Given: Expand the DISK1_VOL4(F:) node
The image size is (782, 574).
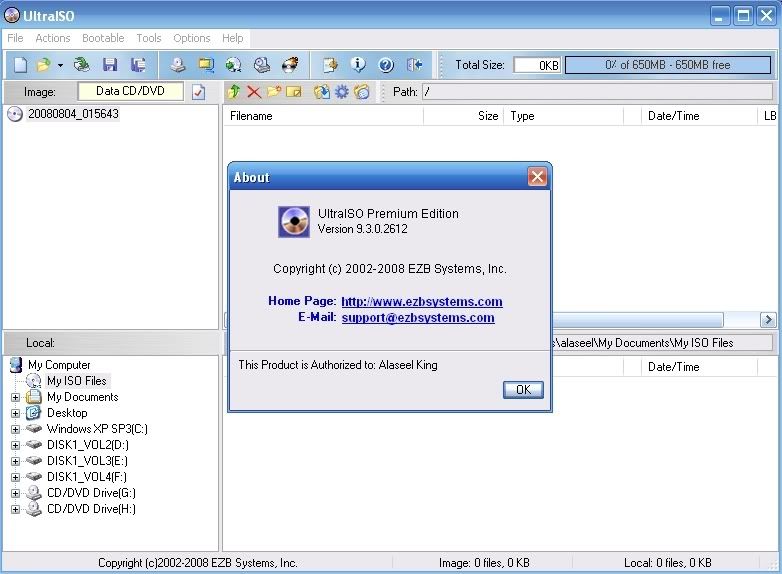Looking at the screenshot, I should pyautogui.click(x=15, y=477).
